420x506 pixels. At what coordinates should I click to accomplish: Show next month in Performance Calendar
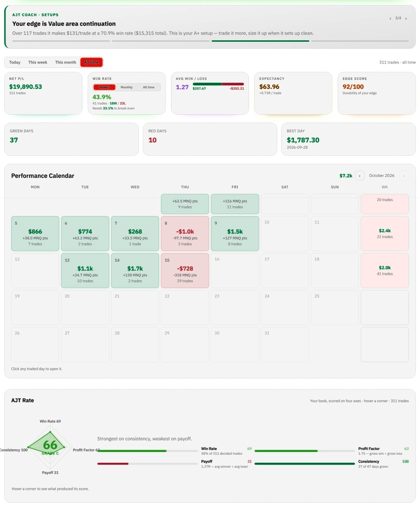404,176
